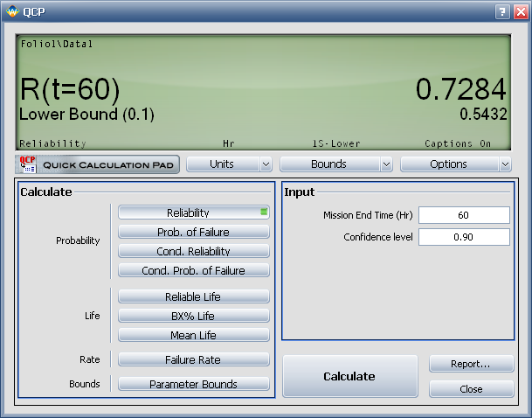Open the Units dropdown
Screen dimensions: 532x418
coord(229,164)
